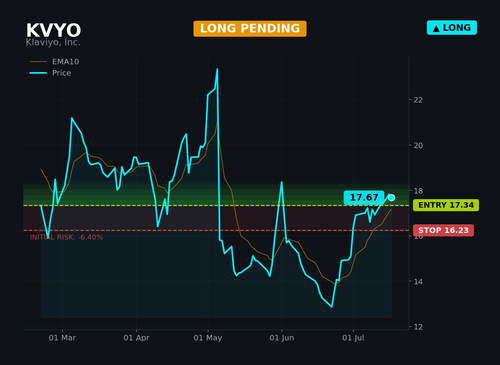Click the 17.67 current price label
Image resolution: width=500 pixels, height=365 pixels.
click(x=364, y=197)
